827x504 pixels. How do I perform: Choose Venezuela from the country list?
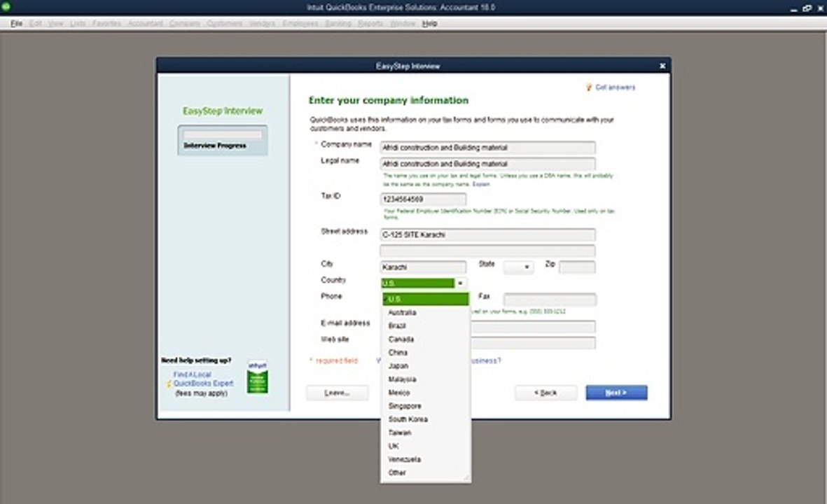[425, 459]
